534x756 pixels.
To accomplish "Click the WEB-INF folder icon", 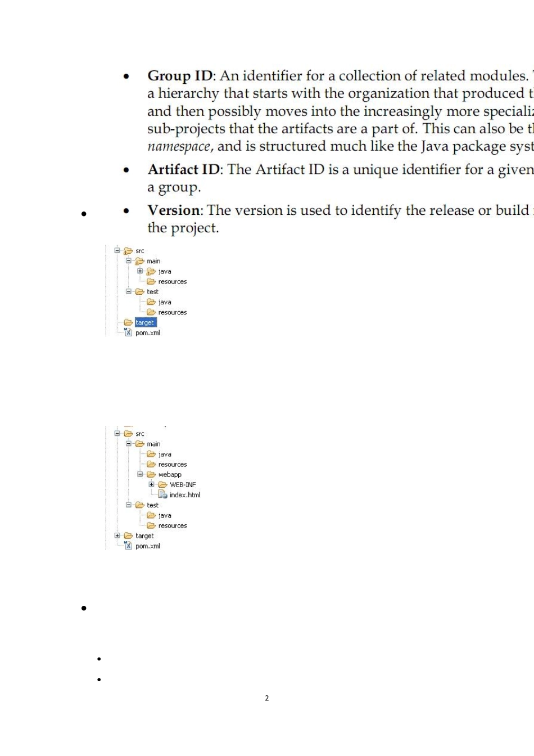I will point(162,484).
